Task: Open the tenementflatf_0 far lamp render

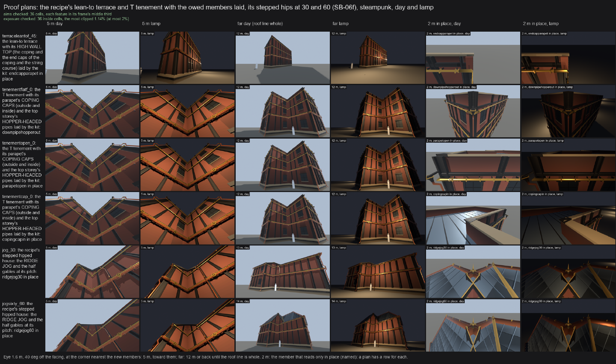Action: tap(378, 111)
